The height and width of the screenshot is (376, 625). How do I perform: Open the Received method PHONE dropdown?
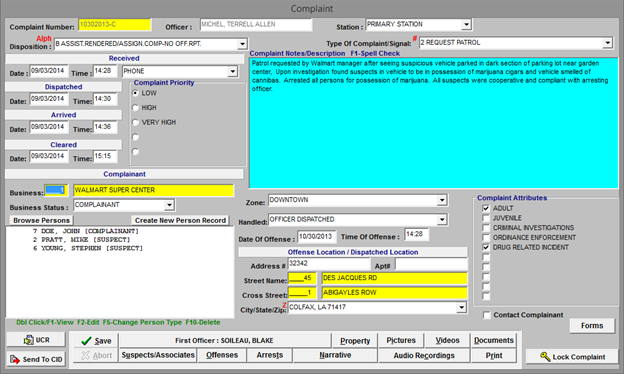(232, 72)
